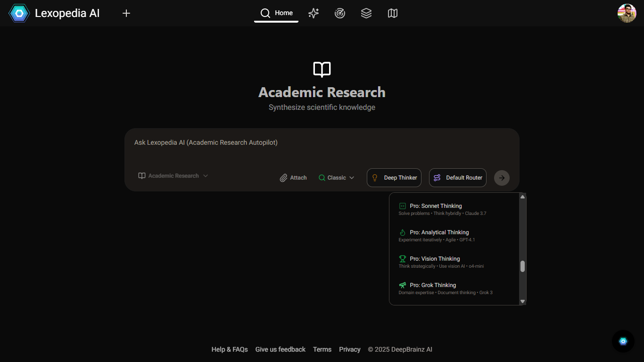Open the user profile avatar
This screenshot has width=644, height=362.
pyautogui.click(x=627, y=13)
